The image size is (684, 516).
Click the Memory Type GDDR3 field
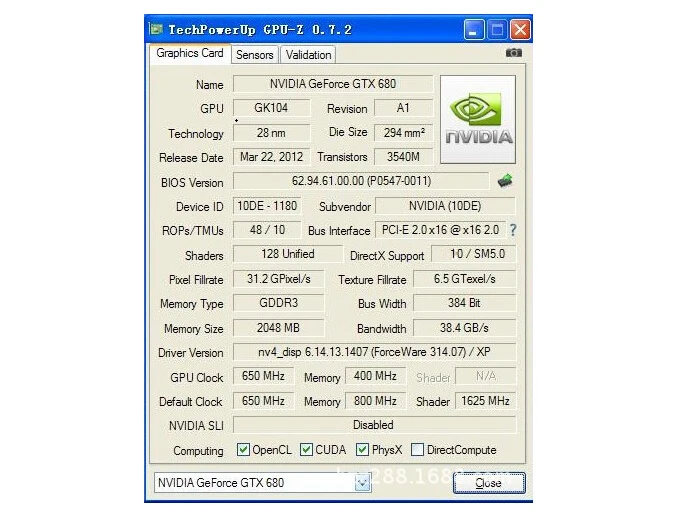(279, 303)
